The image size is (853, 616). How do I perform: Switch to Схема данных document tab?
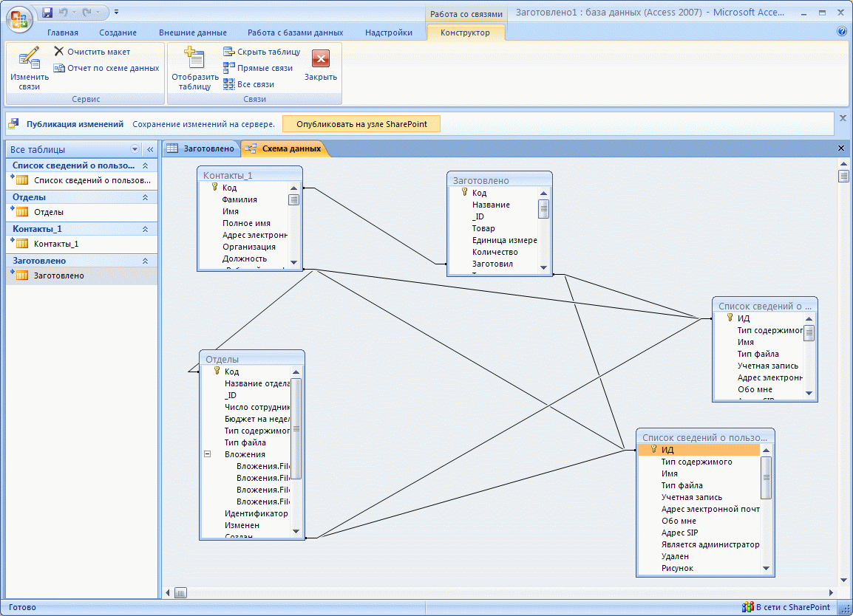pyautogui.click(x=285, y=148)
